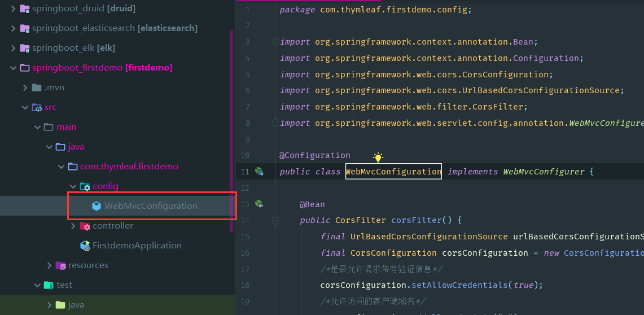
Task: Click the FirstdemoApplication Spring Boot icon
Action: [x=85, y=246]
